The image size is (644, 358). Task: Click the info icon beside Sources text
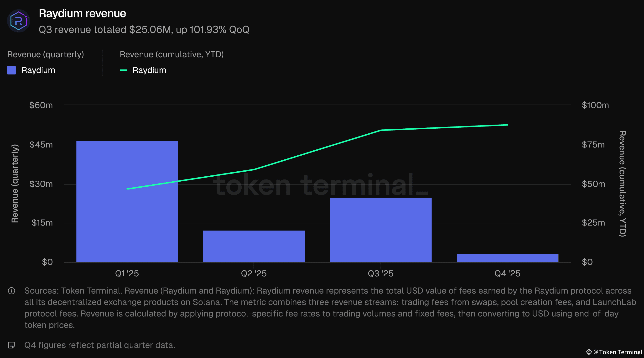point(11,291)
